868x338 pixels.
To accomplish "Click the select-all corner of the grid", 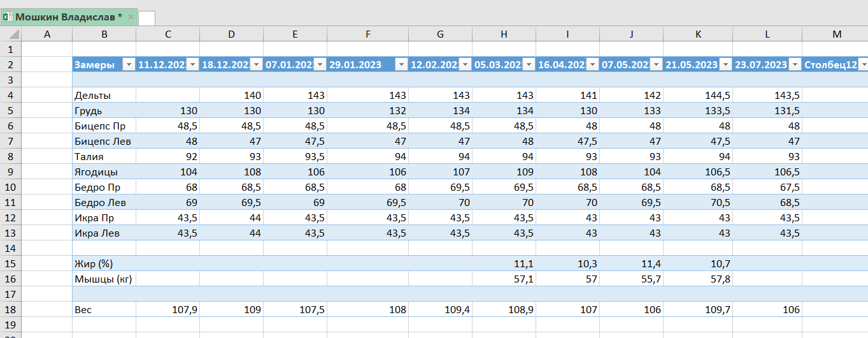I will coord(11,34).
